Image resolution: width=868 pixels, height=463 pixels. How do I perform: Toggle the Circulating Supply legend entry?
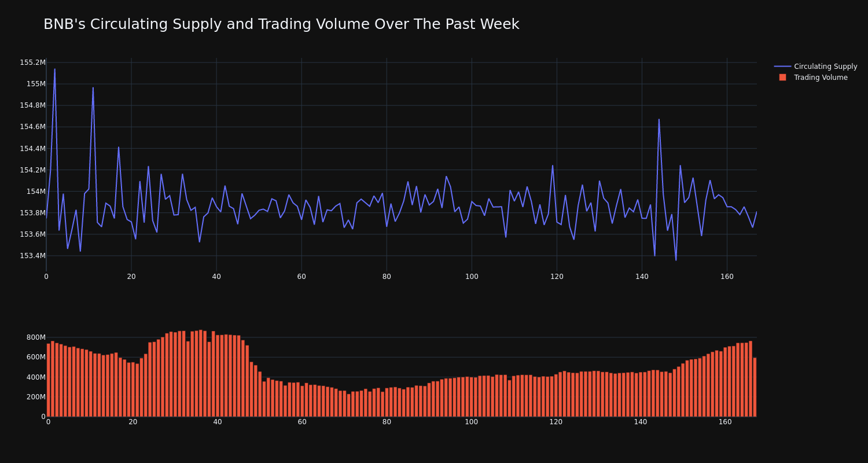click(815, 67)
